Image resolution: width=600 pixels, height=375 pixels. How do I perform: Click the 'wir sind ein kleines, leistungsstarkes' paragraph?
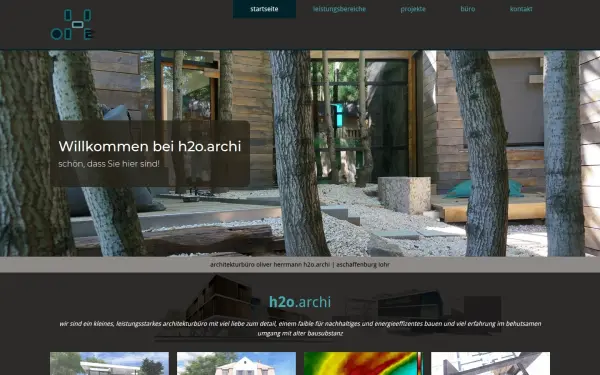click(300, 328)
